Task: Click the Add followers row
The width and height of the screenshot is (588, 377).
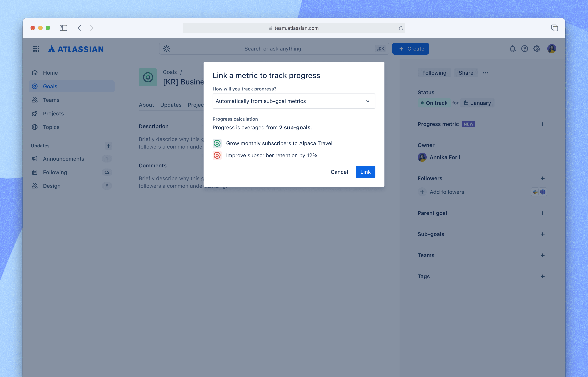Action: click(441, 192)
